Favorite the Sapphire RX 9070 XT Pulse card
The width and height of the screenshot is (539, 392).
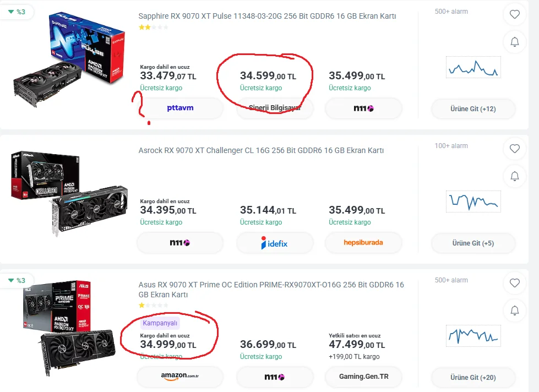point(514,14)
